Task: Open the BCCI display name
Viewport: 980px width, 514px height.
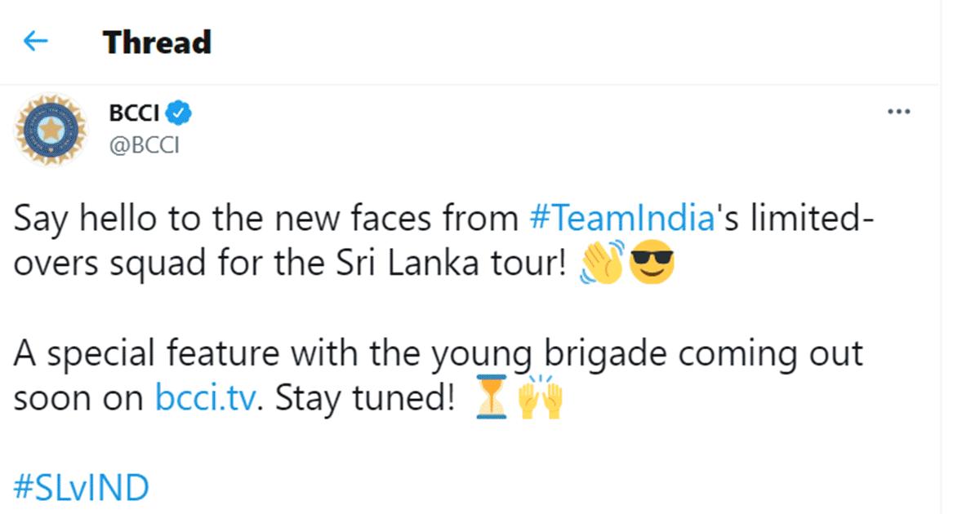Action: [x=134, y=113]
